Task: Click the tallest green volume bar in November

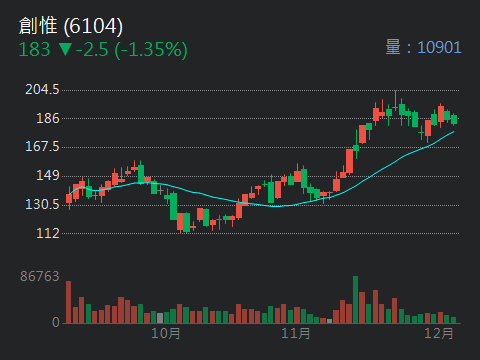Action: (355, 300)
